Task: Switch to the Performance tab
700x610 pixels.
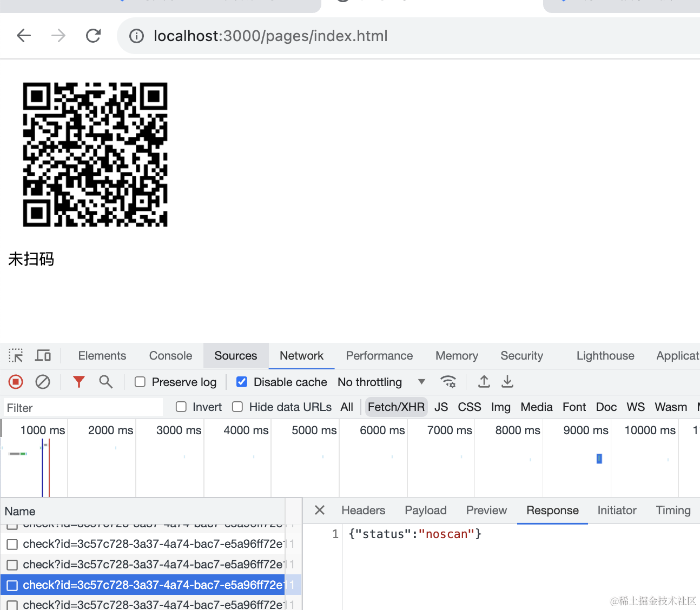Action: click(379, 356)
